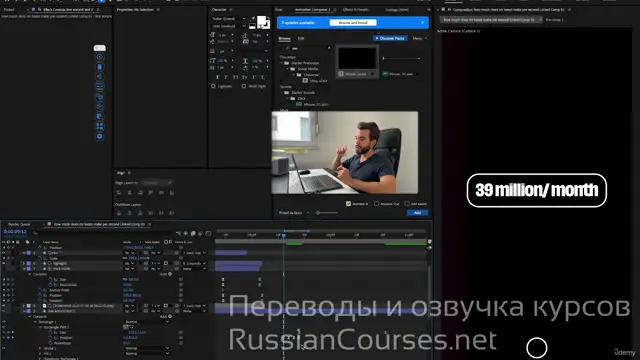Viewport: 640px width, 360px height.
Task: Switch to the Edit tab in Animation Composer
Action: point(301,38)
